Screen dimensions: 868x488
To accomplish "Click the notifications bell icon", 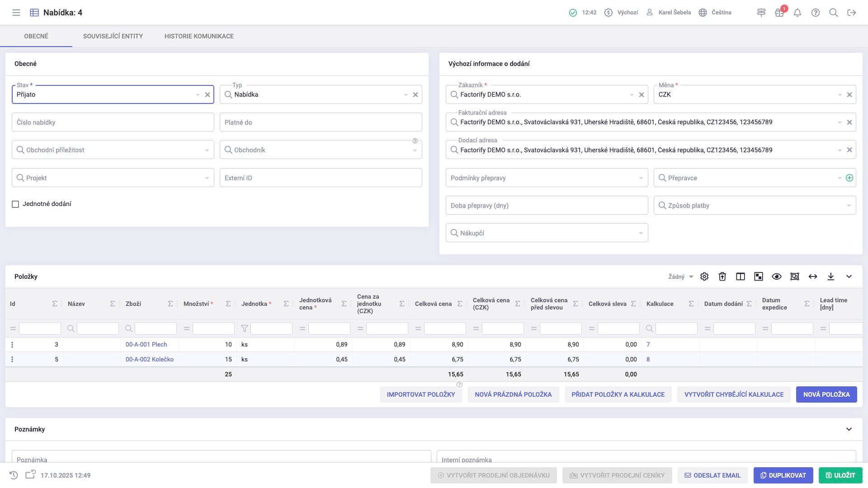I will (x=797, y=13).
